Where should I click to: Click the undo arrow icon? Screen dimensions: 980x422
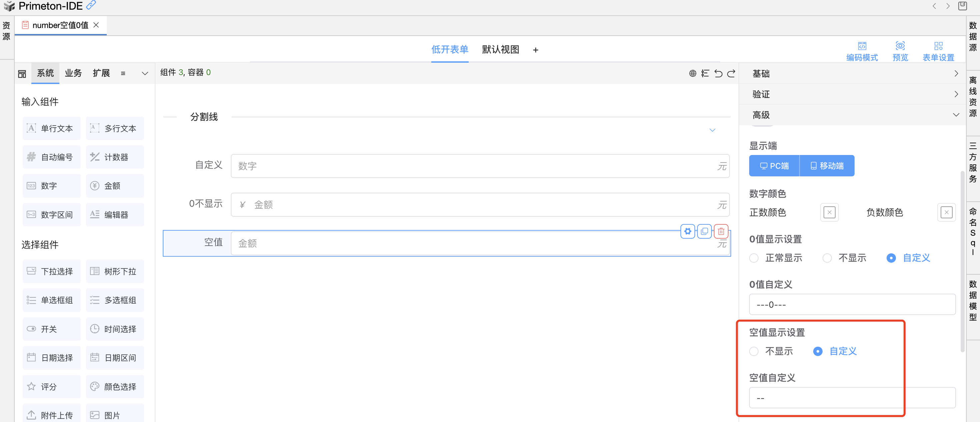pyautogui.click(x=718, y=73)
